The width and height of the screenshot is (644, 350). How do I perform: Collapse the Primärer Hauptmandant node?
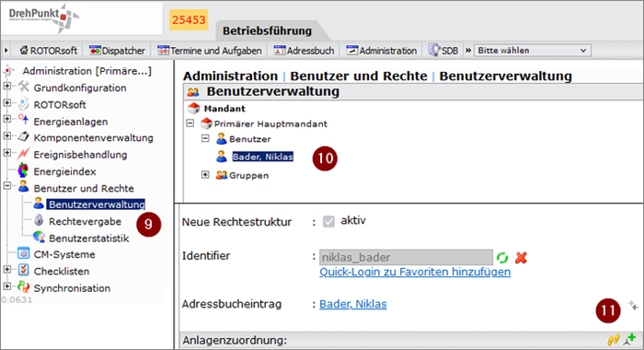[190, 123]
